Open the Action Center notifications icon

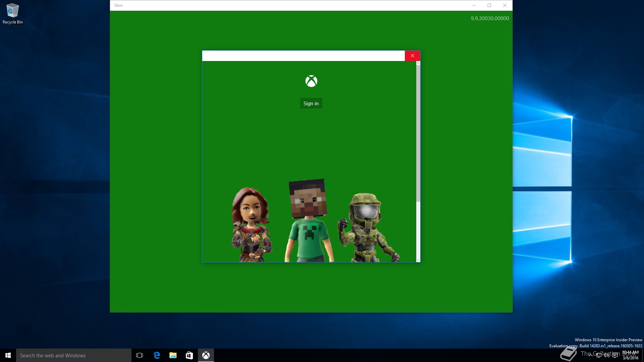pos(615,355)
